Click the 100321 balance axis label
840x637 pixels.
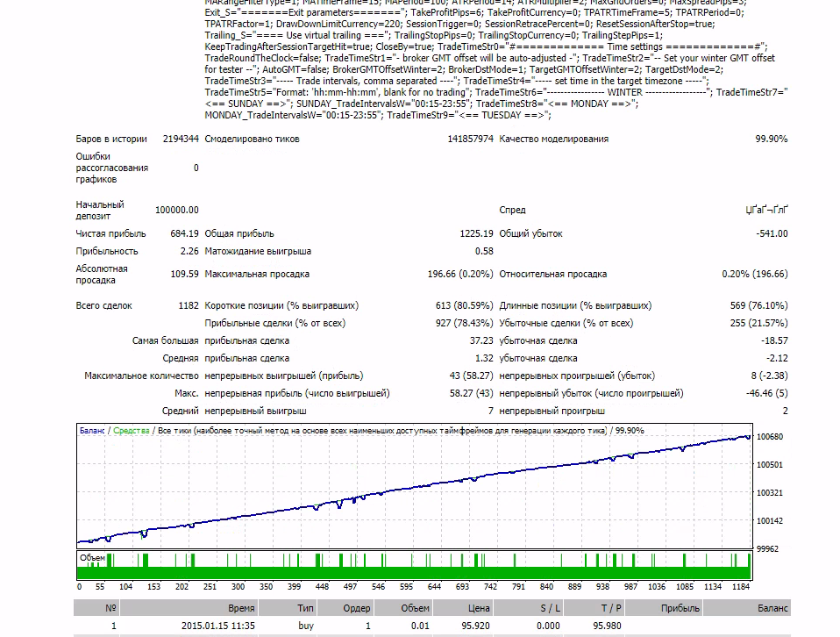click(x=769, y=493)
